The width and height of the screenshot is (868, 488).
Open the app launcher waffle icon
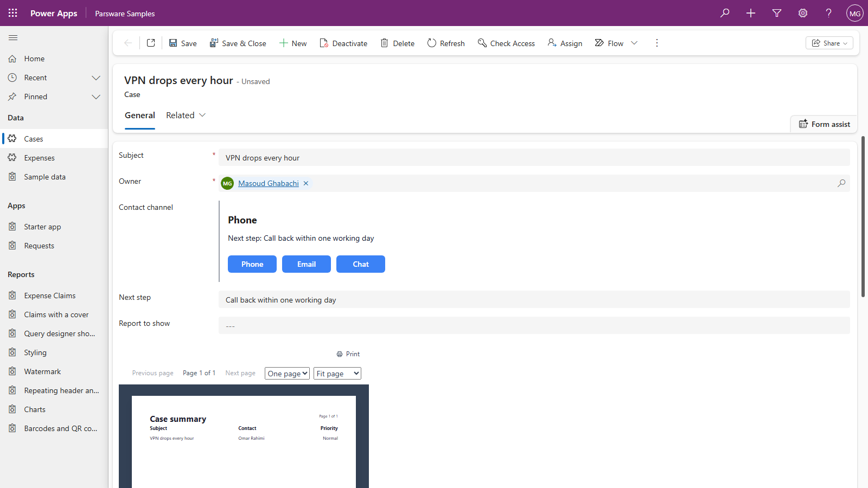pos(13,13)
